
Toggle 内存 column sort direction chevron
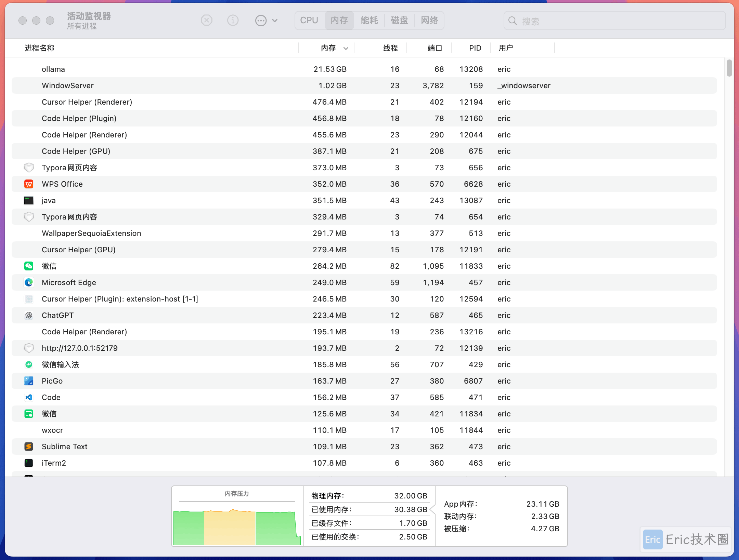tap(346, 49)
